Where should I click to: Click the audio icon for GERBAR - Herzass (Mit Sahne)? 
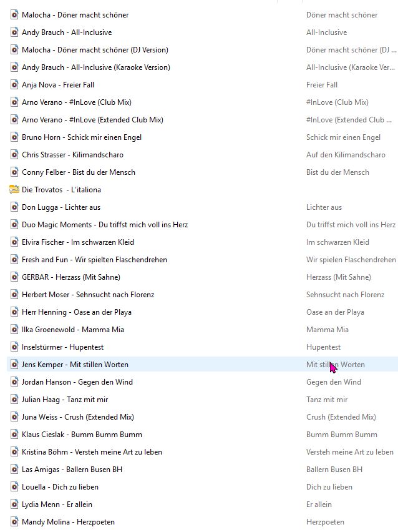pos(14,277)
